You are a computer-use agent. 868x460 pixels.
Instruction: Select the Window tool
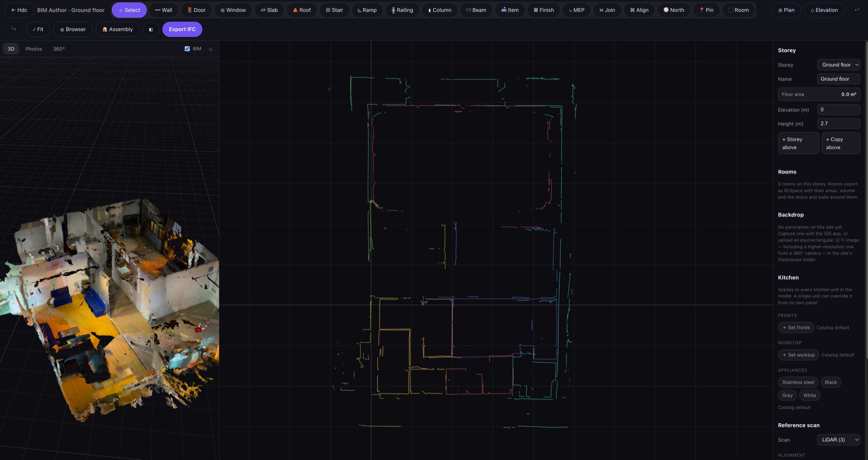pos(233,10)
